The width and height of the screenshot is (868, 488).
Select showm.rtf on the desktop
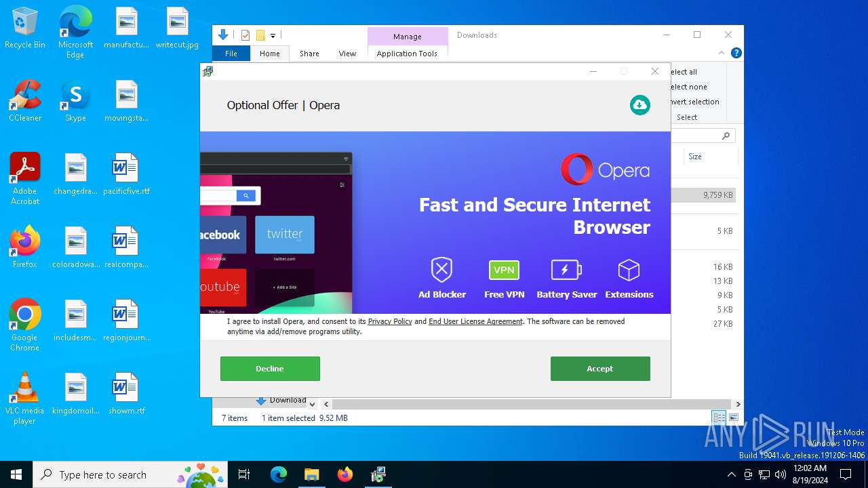click(126, 394)
